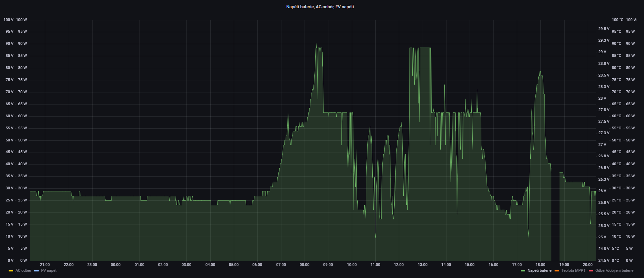Open the panel title menu 'Napětí baterie, AC odběr, FV napětí'
This screenshot has width=644, height=278.
(320, 7)
